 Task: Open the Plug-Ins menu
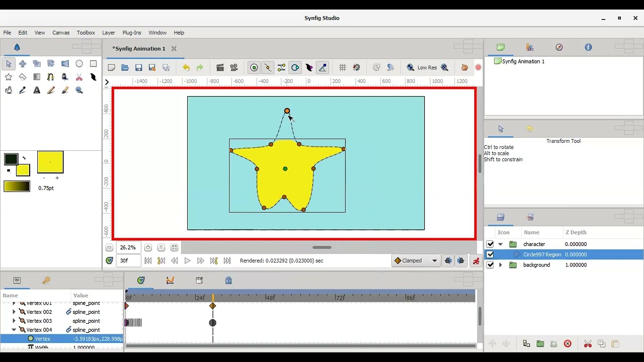coord(132,33)
